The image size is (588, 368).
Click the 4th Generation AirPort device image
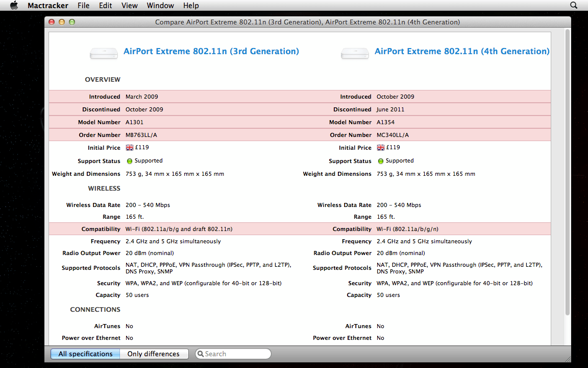click(355, 53)
